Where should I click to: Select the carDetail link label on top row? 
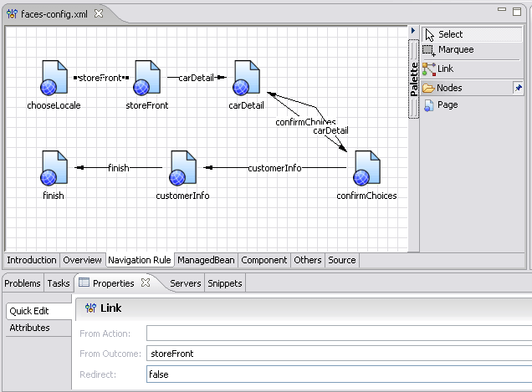point(196,78)
